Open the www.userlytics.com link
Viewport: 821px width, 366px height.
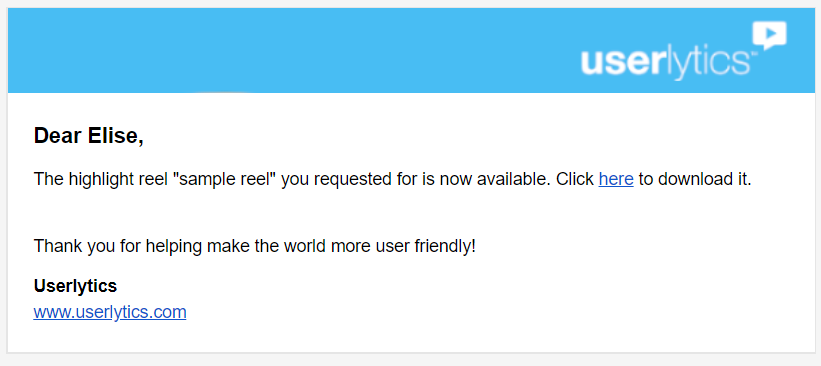click(x=110, y=312)
